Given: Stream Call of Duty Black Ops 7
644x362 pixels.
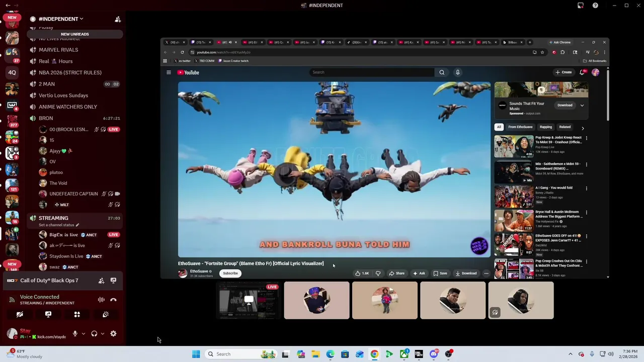Looking at the screenshot, I should click(x=113, y=281).
